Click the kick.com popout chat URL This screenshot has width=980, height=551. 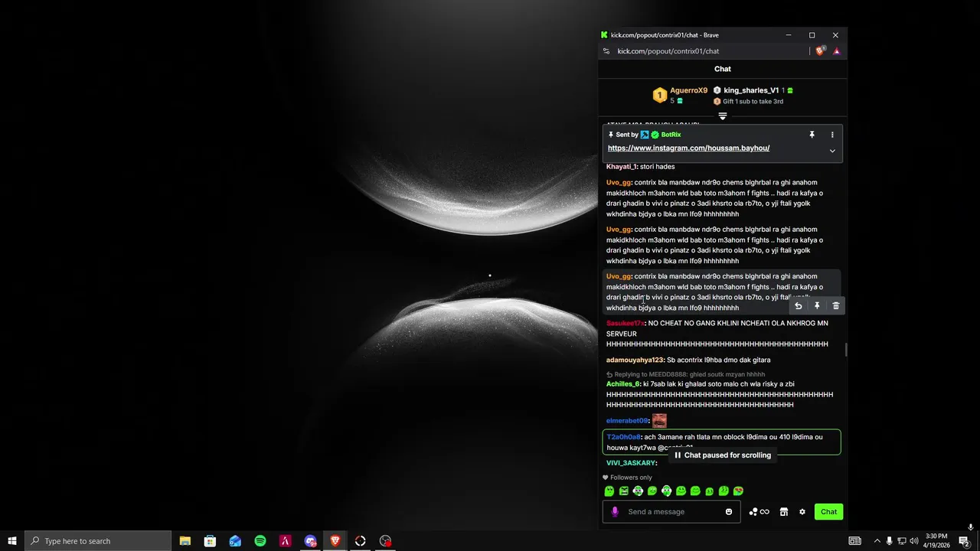tap(668, 51)
